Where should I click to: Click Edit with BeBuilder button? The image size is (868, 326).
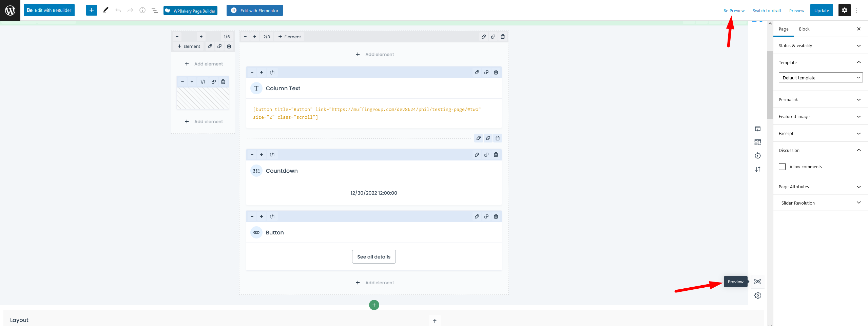(x=49, y=10)
